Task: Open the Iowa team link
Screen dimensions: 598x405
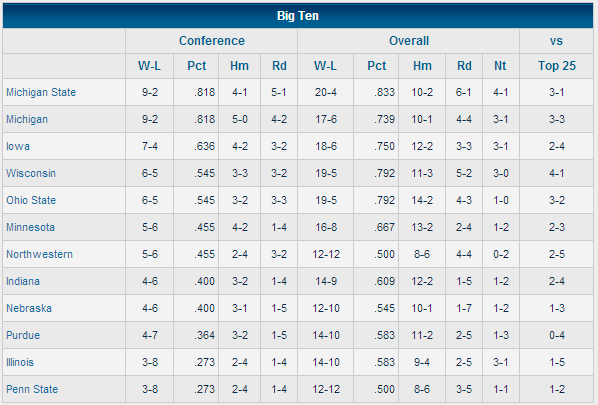Action: pos(18,146)
